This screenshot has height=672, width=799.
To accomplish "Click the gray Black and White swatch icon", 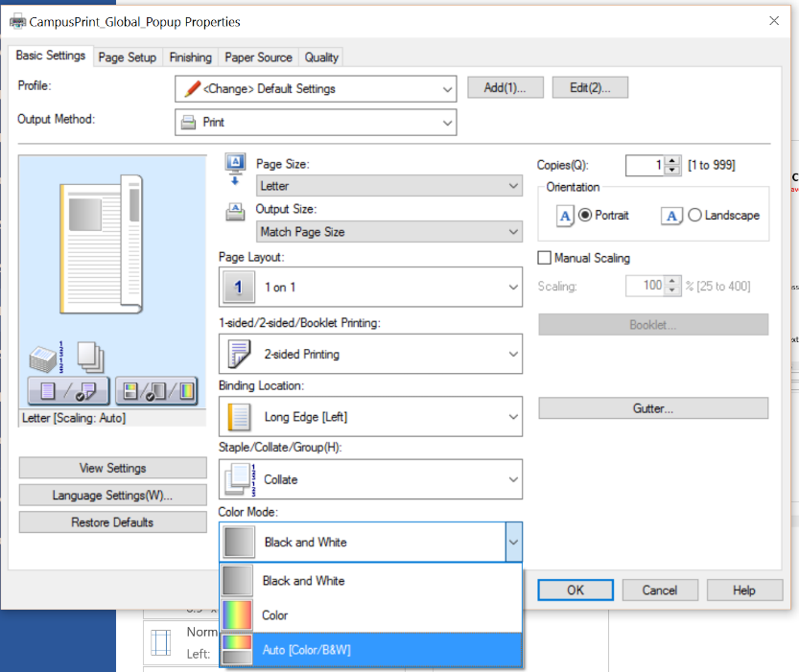I will coord(239,543).
